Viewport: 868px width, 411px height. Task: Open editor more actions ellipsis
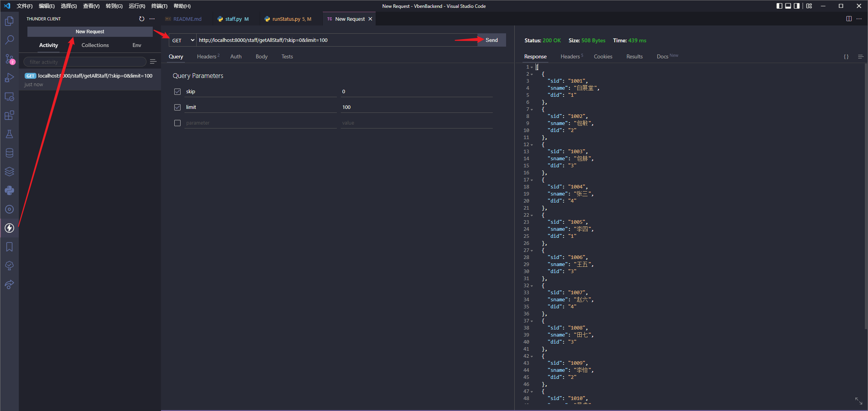point(859,19)
